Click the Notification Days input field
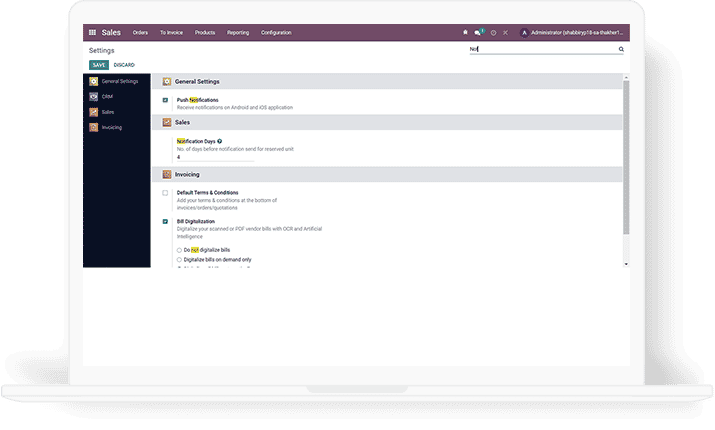Viewport: 715px width, 430px height. [215, 157]
